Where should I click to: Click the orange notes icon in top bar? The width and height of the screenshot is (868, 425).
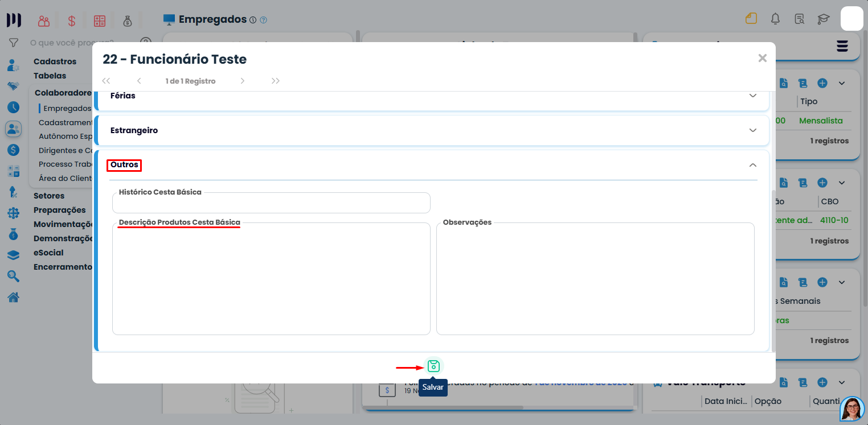[751, 19]
